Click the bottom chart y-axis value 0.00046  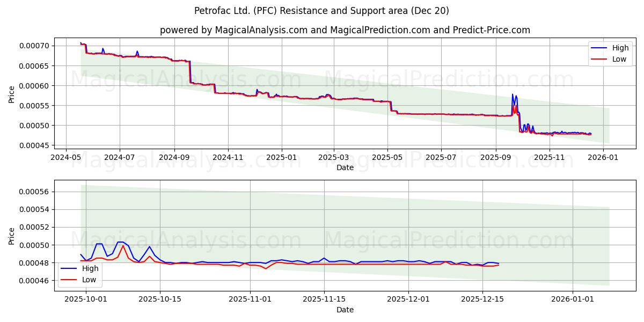click(34, 281)
